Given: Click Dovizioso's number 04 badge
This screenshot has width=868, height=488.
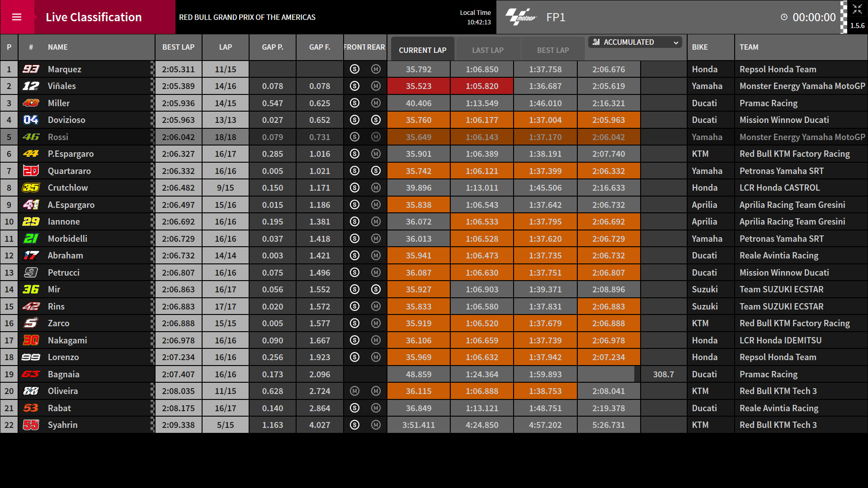Looking at the screenshot, I should click(31, 120).
